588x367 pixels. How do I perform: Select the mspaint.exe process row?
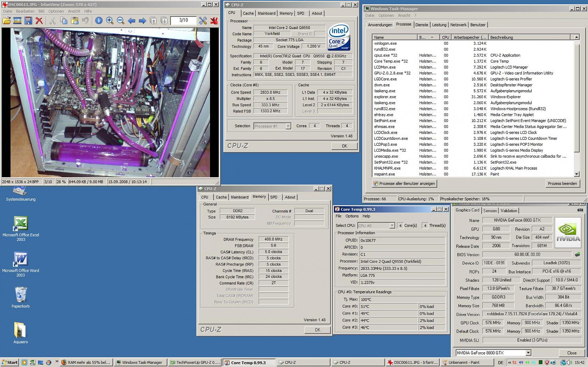point(473,174)
